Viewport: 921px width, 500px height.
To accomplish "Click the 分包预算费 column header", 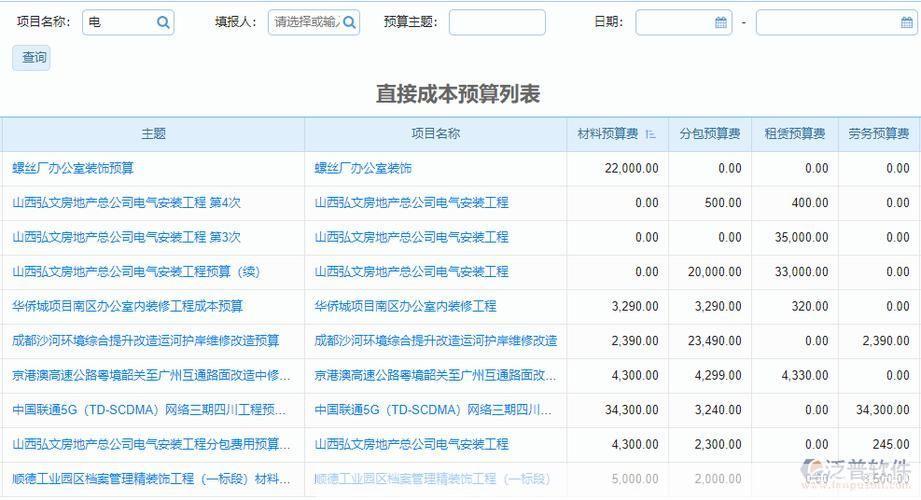I will tap(710, 134).
